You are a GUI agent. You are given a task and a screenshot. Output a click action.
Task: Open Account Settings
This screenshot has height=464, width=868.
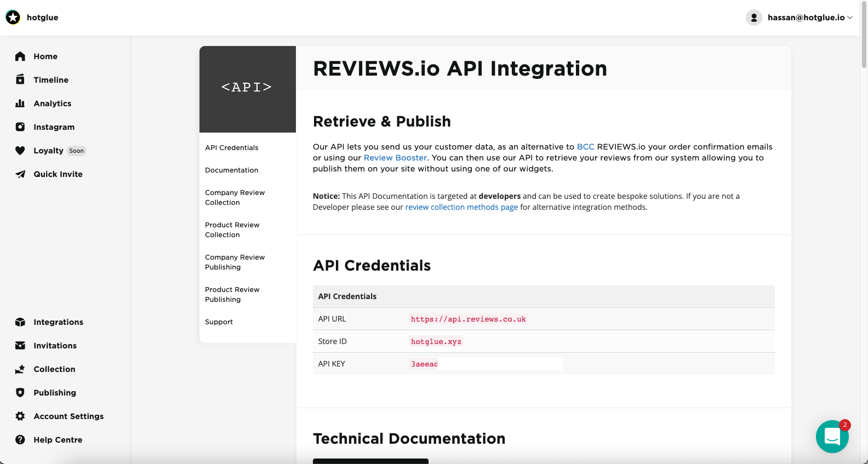coord(68,416)
